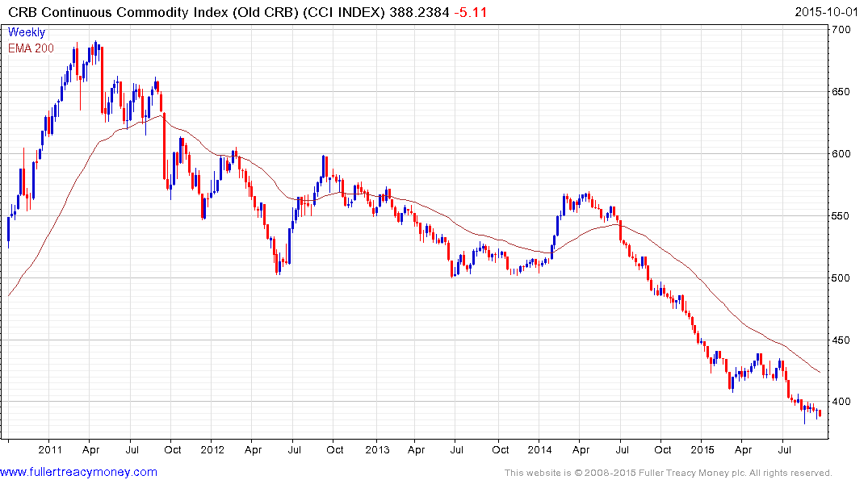Click the 600 y-axis label
The height and width of the screenshot is (484, 868).
pos(841,154)
